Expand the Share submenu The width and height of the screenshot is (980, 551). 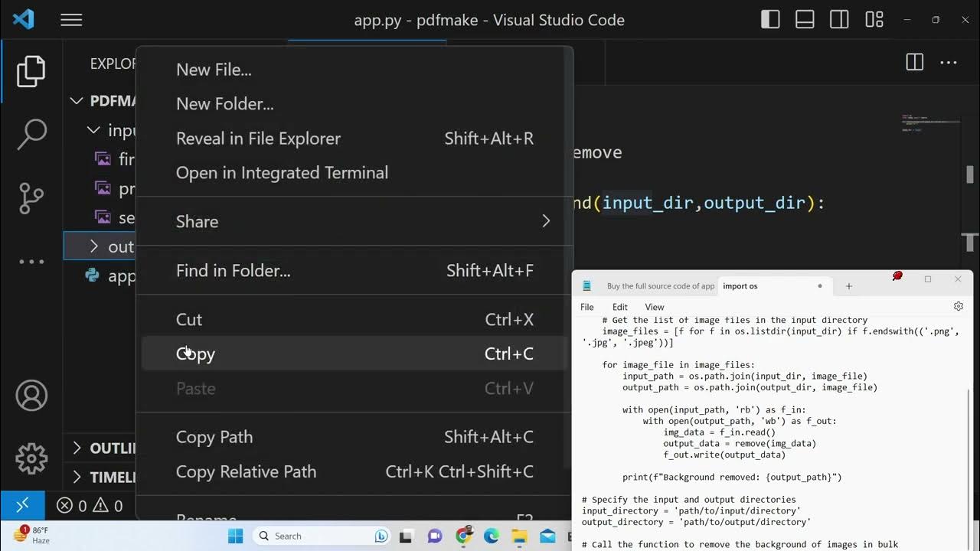coord(354,221)
